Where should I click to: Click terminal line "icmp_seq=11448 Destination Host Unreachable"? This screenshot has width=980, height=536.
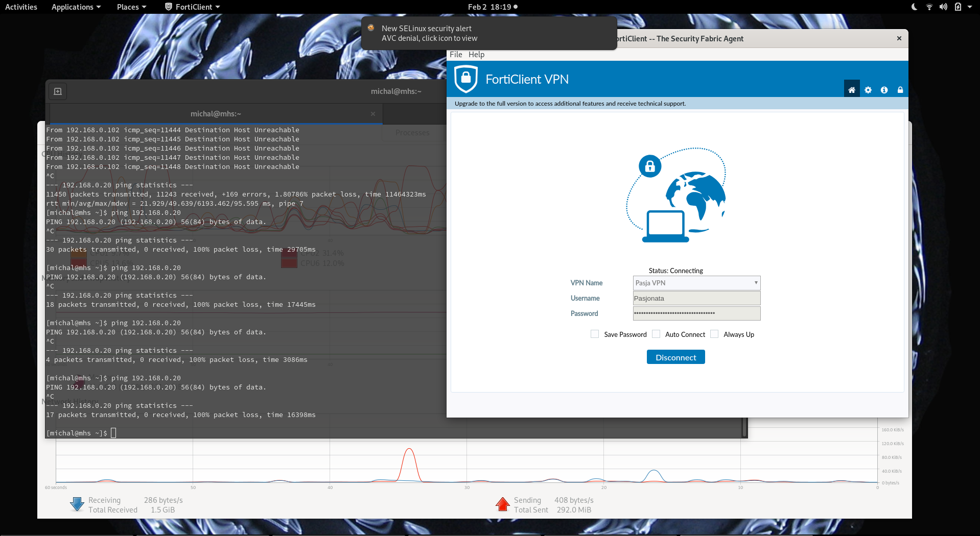pyautogui.click(x=173, y=166)
